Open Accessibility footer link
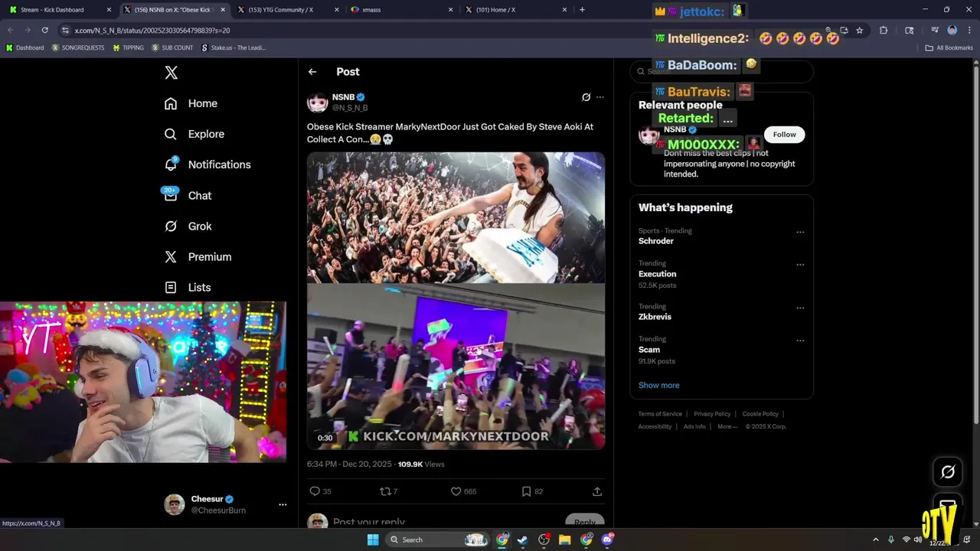 pos(655,426)
